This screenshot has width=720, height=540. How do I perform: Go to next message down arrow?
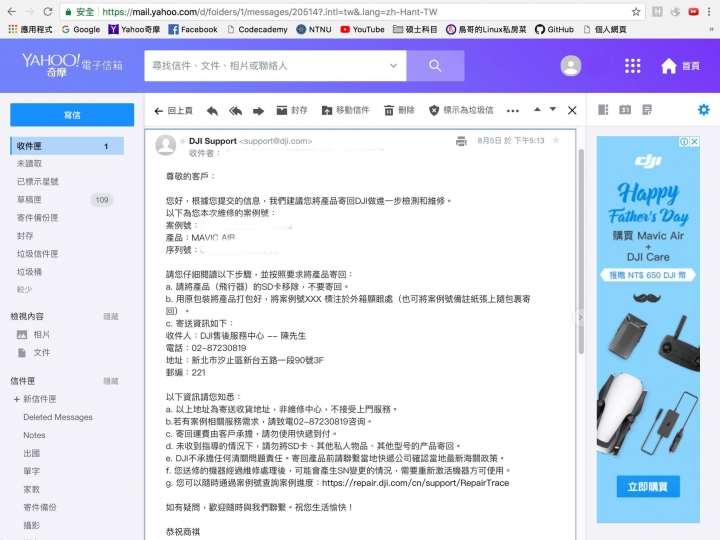553,109
